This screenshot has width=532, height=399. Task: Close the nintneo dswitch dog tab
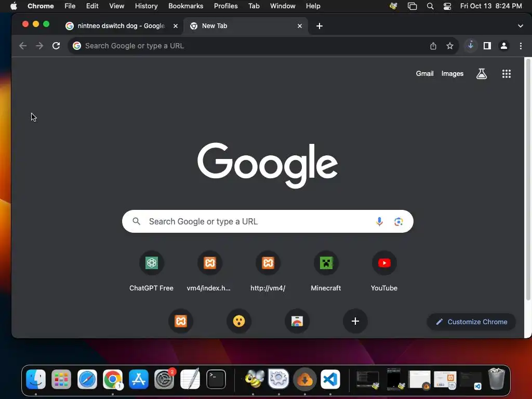[176, 26]
